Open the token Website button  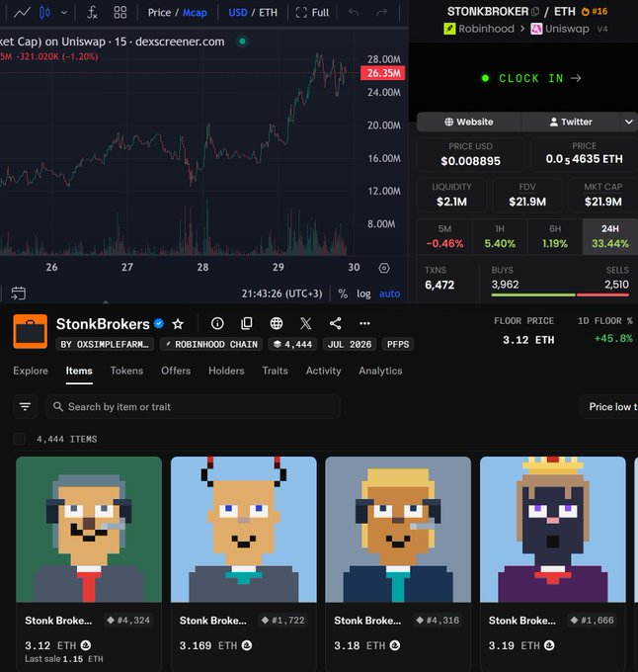[x=469, y=122]
